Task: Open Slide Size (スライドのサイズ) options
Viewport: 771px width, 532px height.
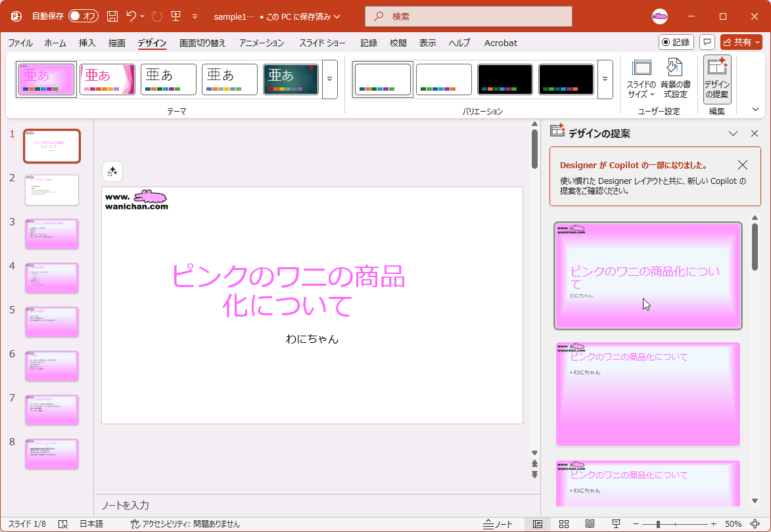Action: click(x=641, y=79)
